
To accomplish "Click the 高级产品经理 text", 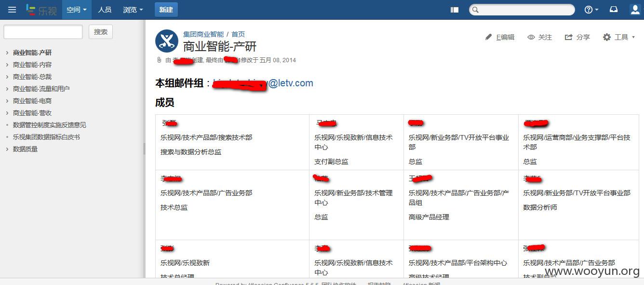I will (429, 217).
